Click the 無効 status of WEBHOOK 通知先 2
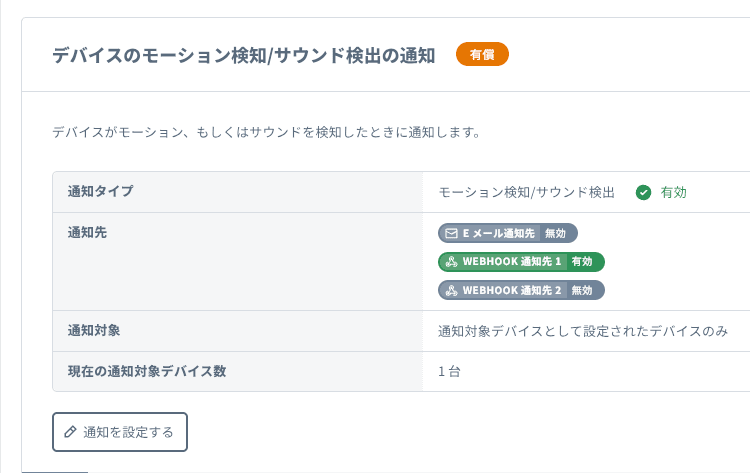This screenshot has width=750, height=473. point(582,290)
